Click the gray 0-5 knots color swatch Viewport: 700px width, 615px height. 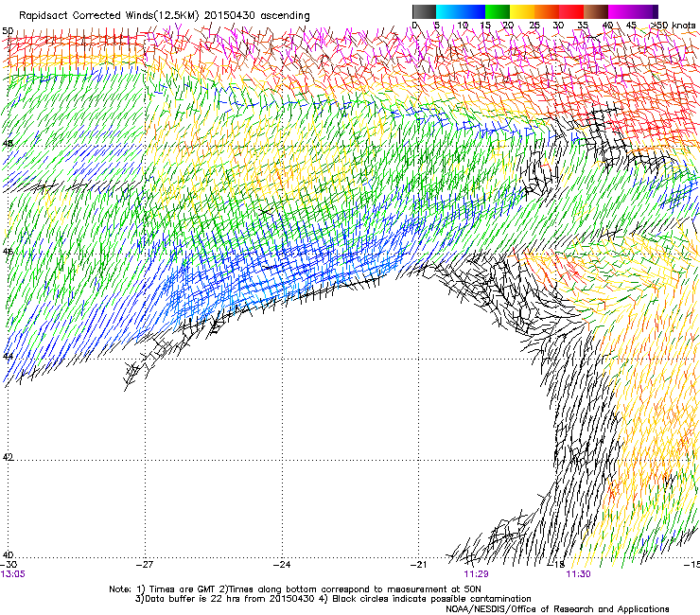[424, 11]
